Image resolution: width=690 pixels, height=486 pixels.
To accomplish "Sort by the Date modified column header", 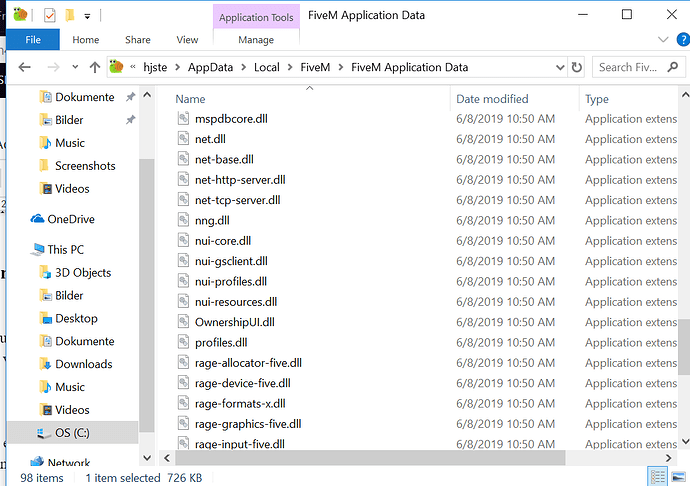I will pos(492,99).
